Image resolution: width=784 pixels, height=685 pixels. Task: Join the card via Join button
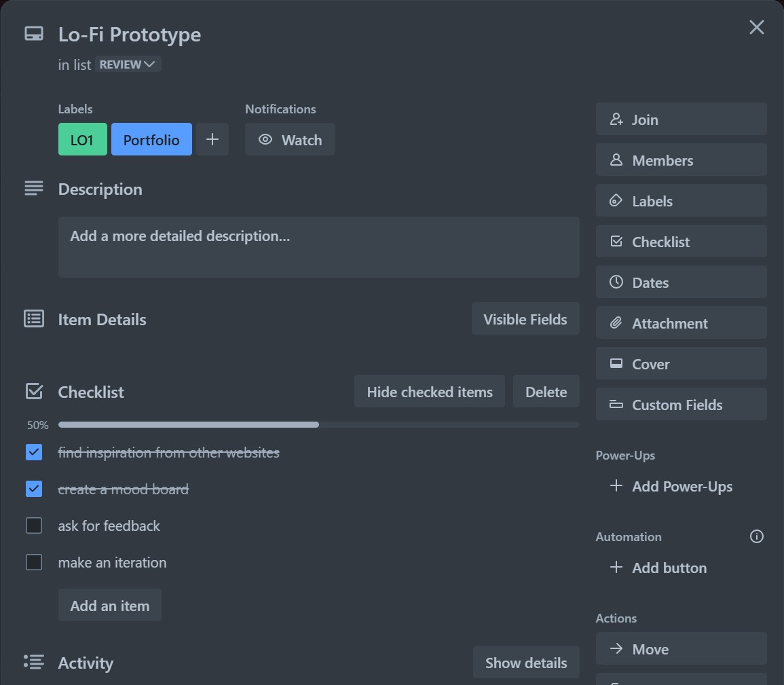point(681,119)
